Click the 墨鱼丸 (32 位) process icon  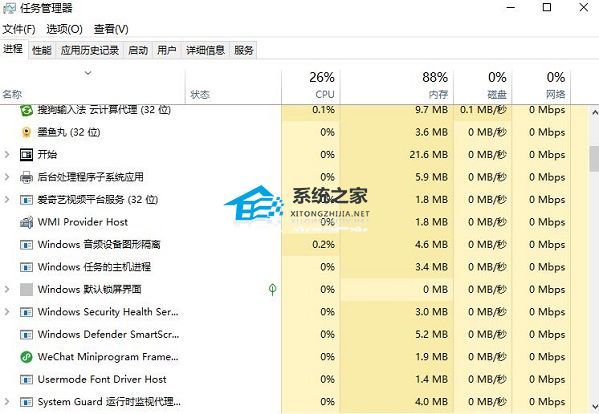26,133
